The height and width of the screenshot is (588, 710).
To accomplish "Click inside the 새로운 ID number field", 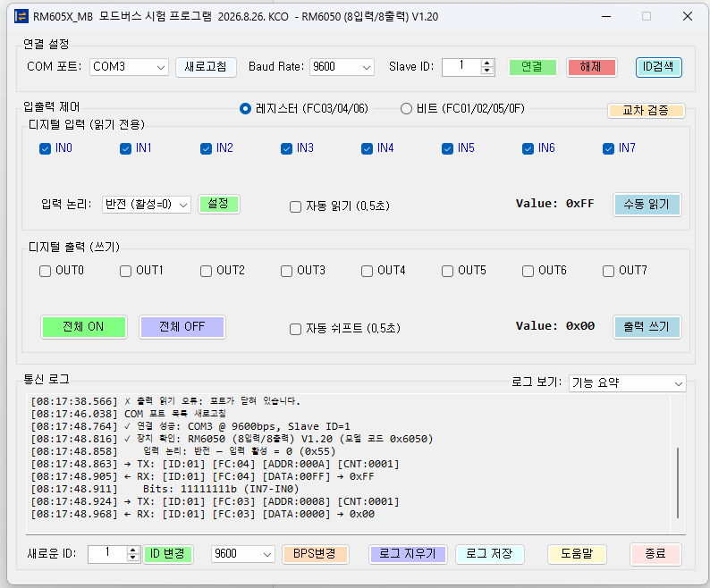I will tap(108, 554).
